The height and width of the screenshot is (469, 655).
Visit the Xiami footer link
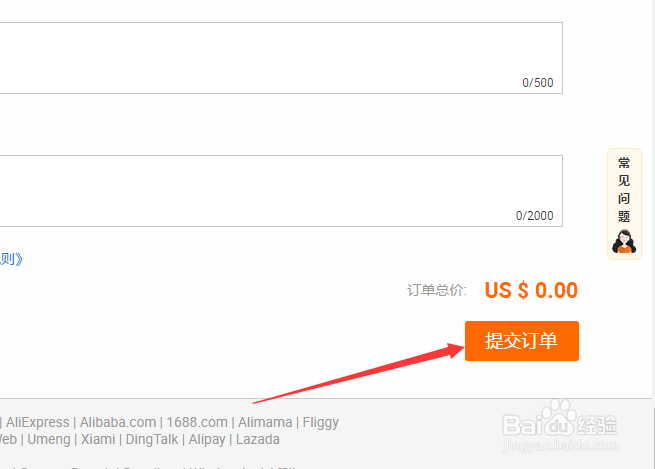pos(98,439)
